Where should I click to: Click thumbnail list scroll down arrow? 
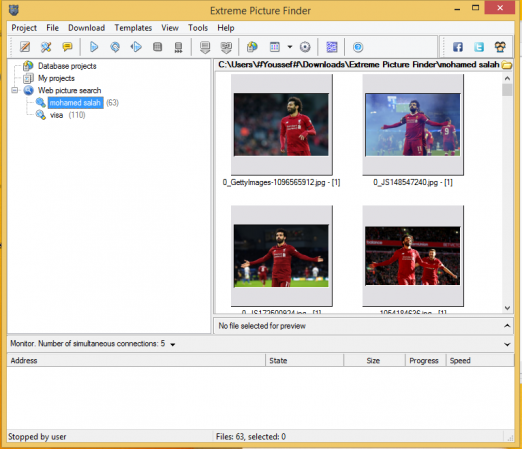click(507, 308)
